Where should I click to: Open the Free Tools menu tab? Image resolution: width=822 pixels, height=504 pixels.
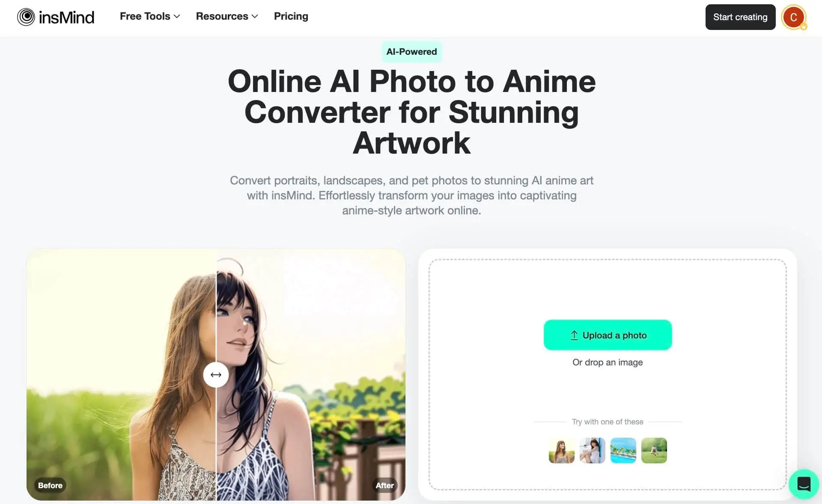(x=149, y=16)
